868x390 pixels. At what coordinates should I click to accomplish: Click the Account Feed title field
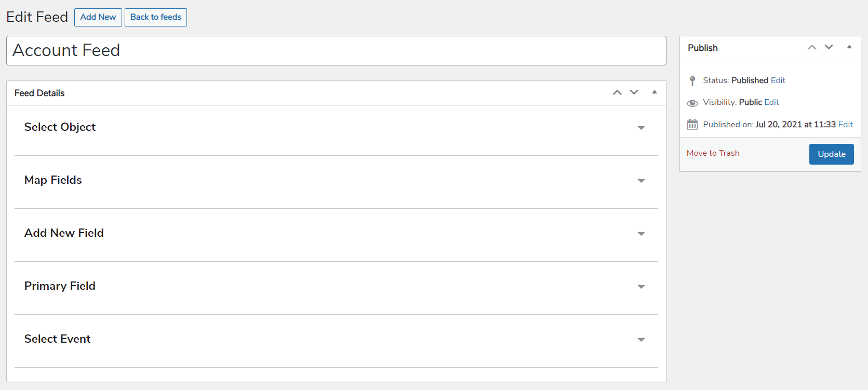[336, 50]
